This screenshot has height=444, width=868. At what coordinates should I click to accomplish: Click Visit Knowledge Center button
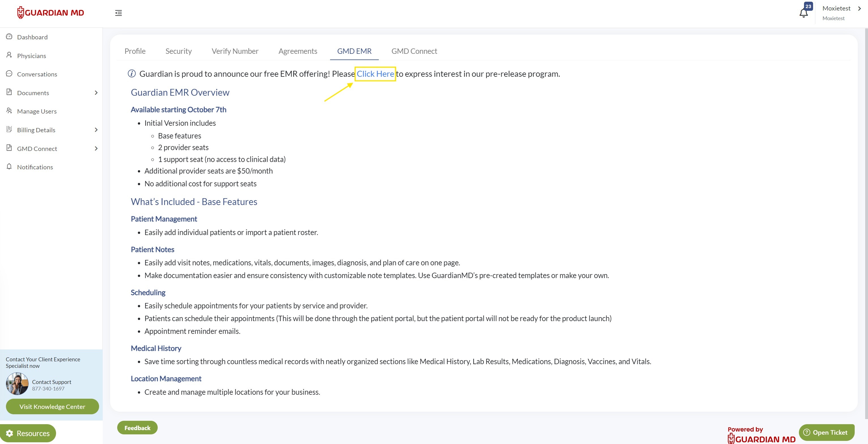[52, 407]
